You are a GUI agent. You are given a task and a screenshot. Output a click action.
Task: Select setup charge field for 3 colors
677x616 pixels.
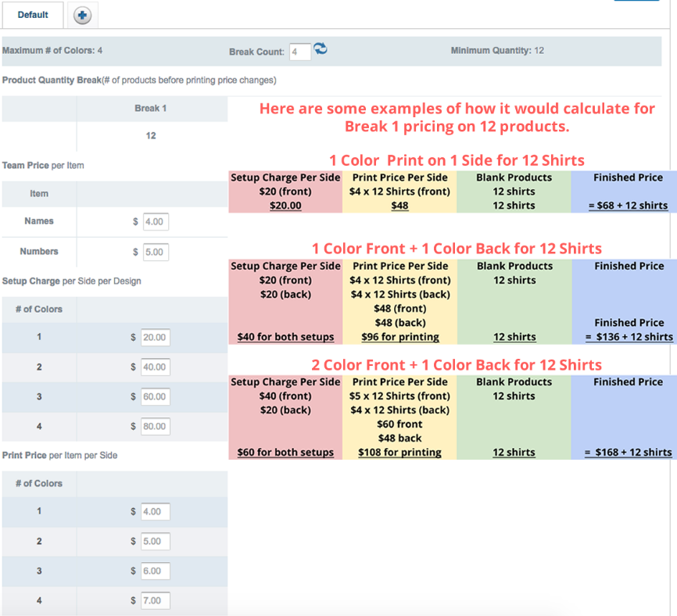[155, 397]
